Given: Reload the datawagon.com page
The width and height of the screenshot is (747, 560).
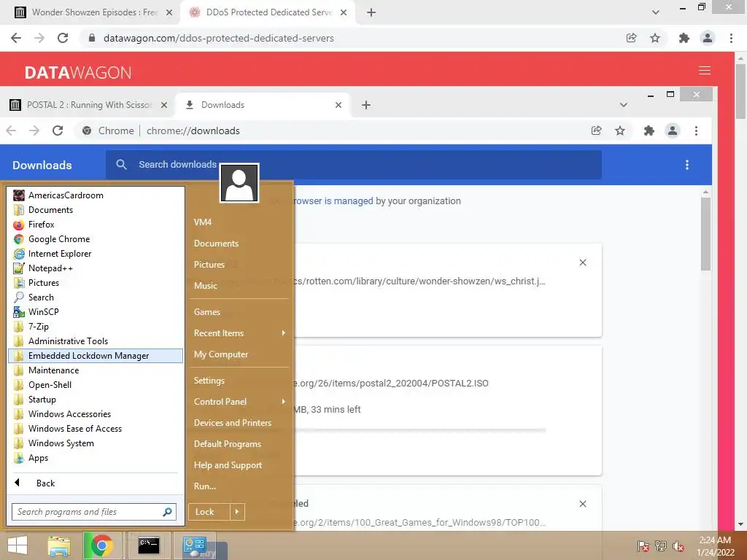Looking at the screenshot, I should [x=63, y=38].
